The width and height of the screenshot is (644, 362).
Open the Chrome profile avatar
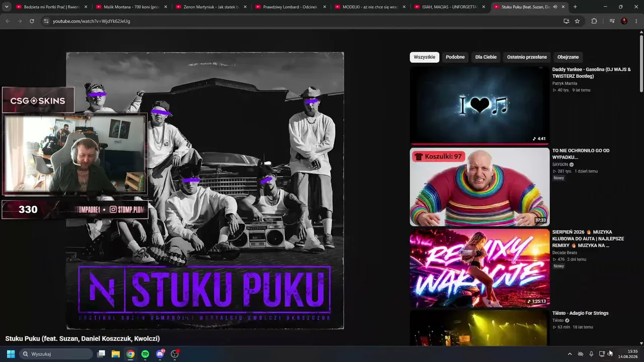point(624,21)
